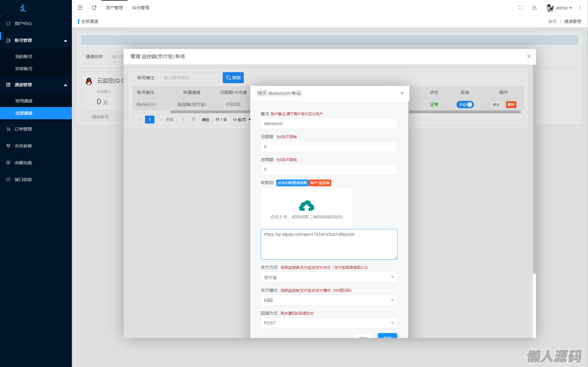Click the blue 搜索 button
The image size is (588, 367).
click(x=233, y=78)
